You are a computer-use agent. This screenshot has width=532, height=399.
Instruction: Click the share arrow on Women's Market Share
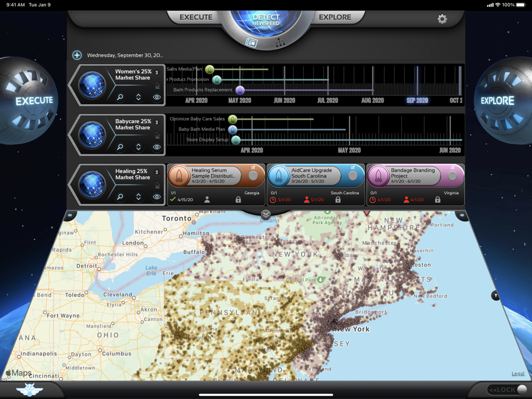click(157, 85)
